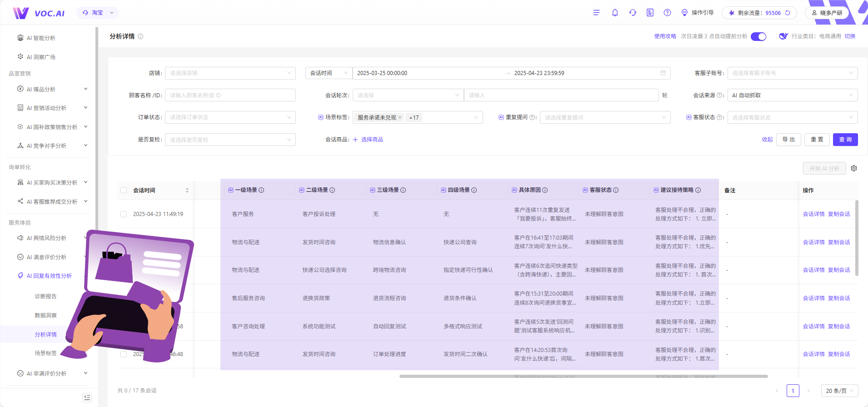Open the menu list icon in header
This screenshot has height=407, width=868.
596,13
